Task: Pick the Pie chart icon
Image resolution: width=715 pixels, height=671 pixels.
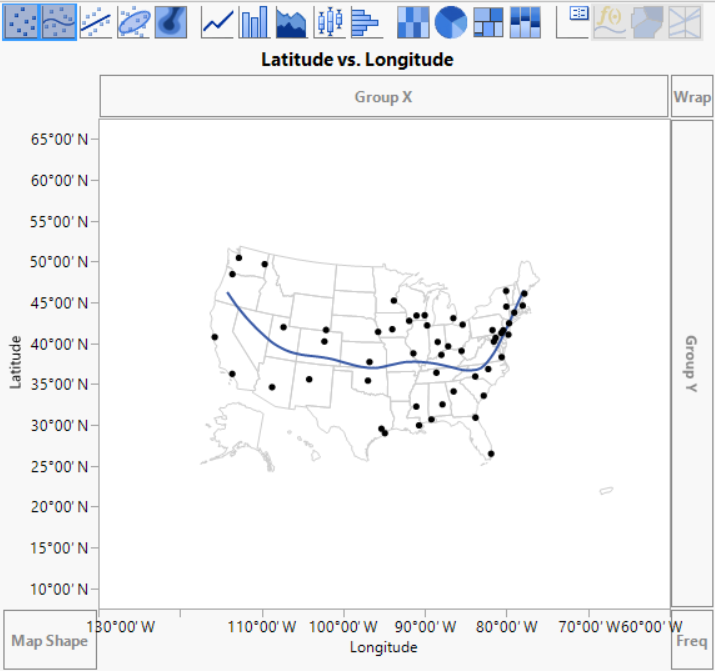Action: (x=451, y=20)
